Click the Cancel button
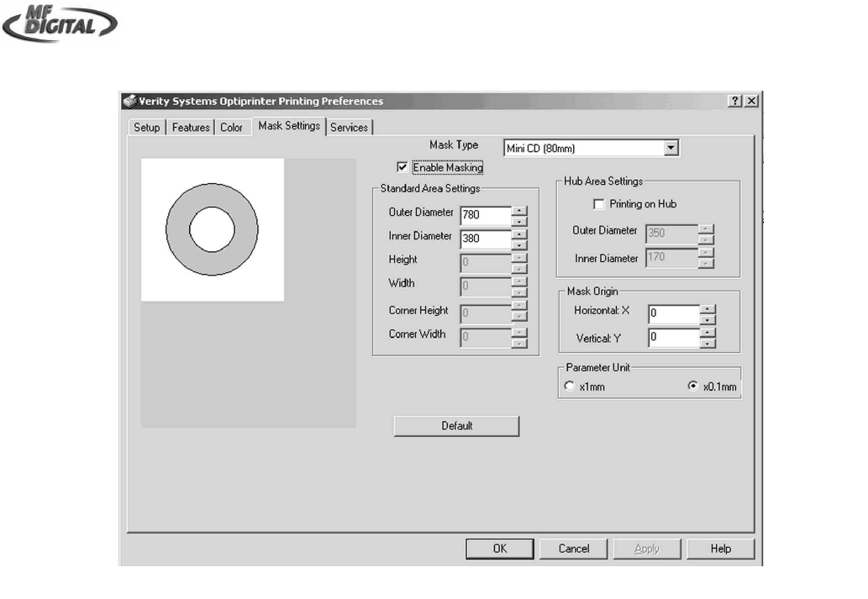Viewport: 868px width, 599px height. click(574, 549)
